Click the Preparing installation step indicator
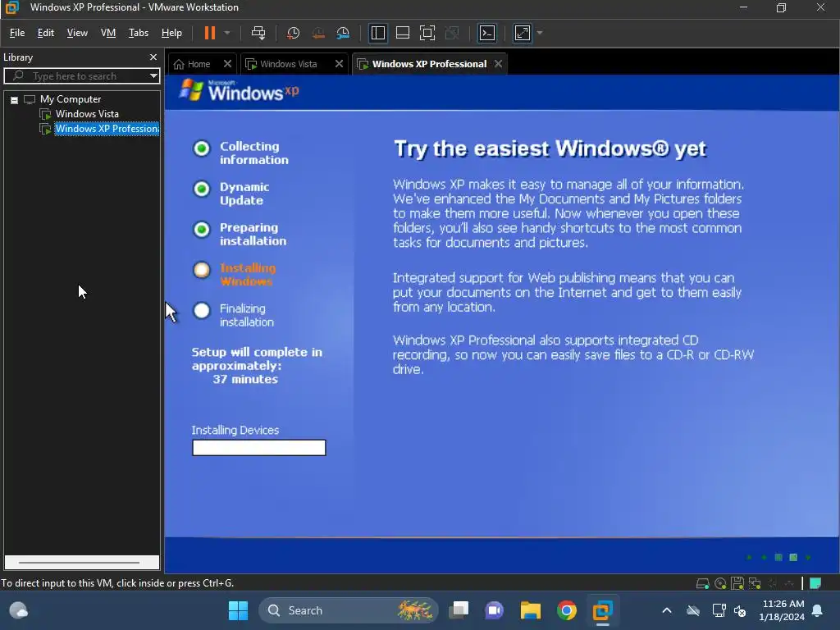The image size is (840, 630). pyautogui.click(x=202, y=230)
